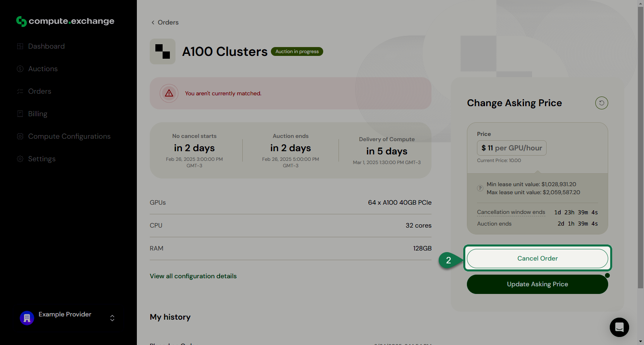Click the Cancellation window ends label

(511, 212)
